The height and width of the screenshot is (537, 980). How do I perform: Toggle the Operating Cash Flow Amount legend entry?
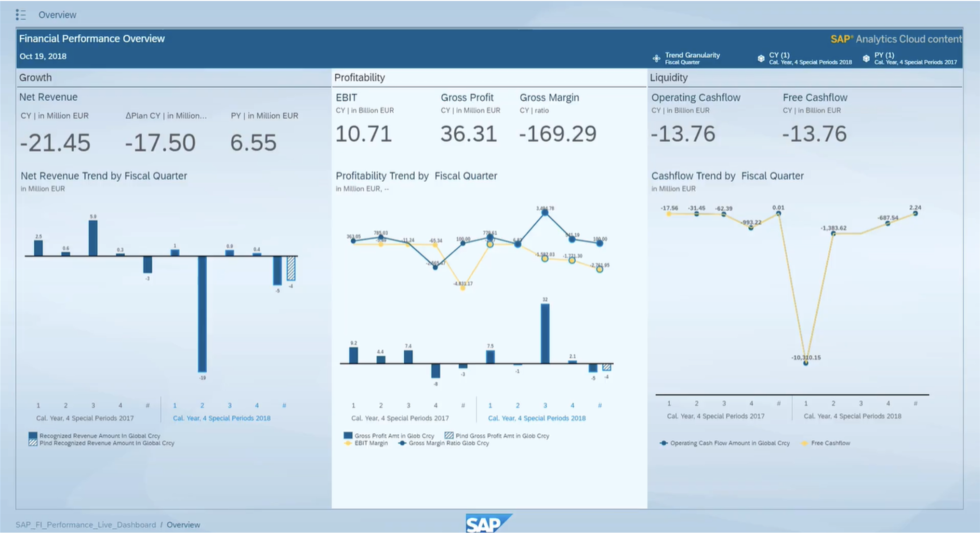729,443
